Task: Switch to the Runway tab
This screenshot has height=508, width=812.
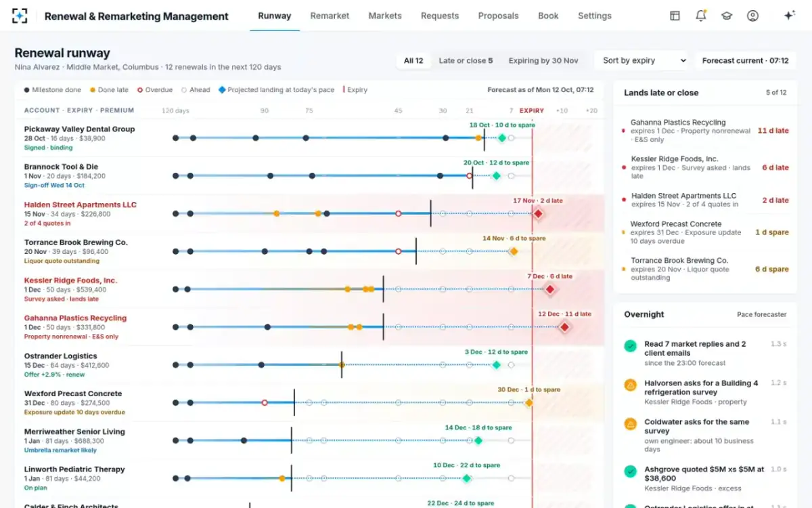Action: pyautogui.click(x=275, y=16)
